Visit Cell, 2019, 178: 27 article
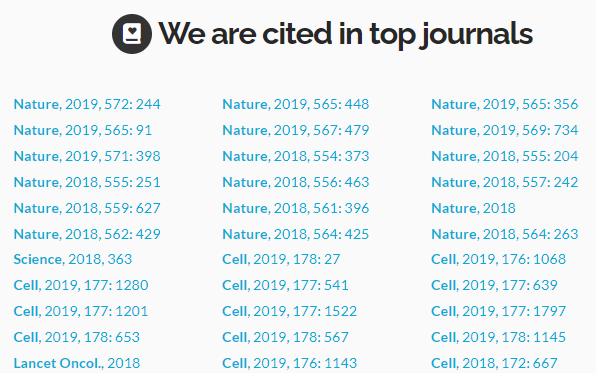Screen dimensions: 596x373 pyautogui.click(x=281, y=259)
